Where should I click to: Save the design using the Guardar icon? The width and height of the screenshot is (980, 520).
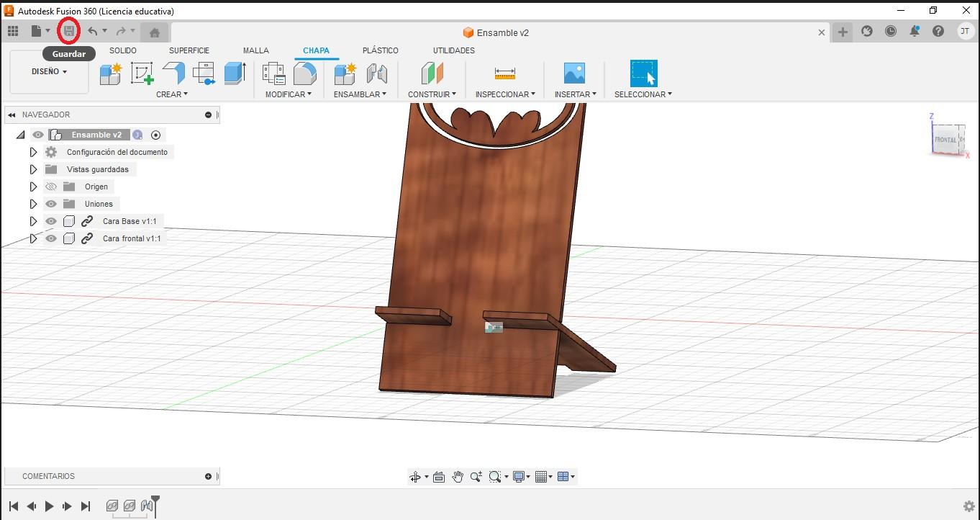pyautogui.click(x=68, y=30)
